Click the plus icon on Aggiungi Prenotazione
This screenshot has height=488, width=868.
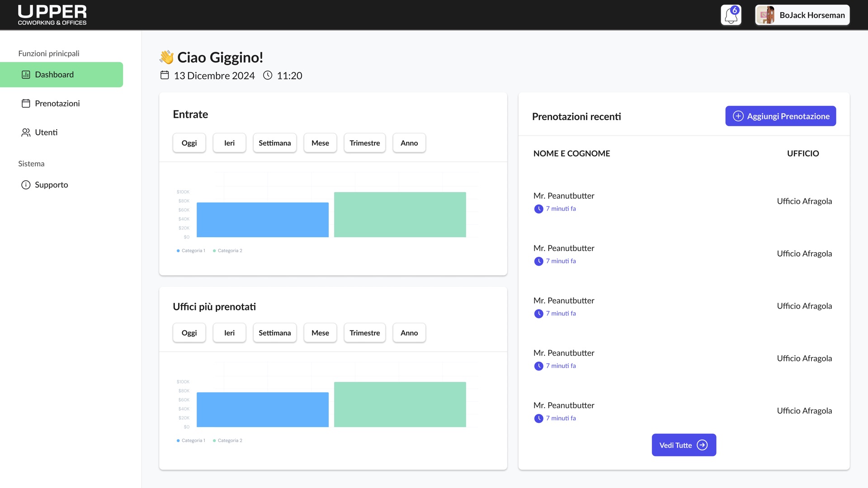pyautogui.click(x=738, y=116)
